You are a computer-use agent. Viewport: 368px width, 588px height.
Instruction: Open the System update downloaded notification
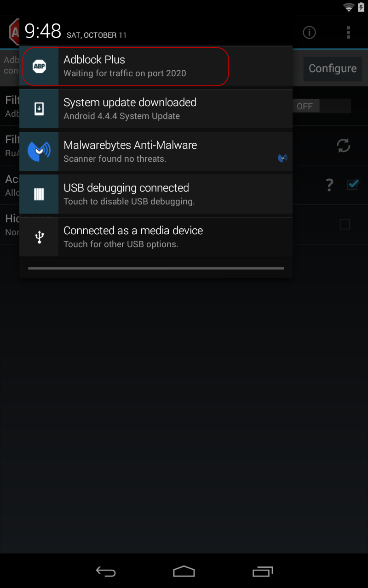pos(156,109)
